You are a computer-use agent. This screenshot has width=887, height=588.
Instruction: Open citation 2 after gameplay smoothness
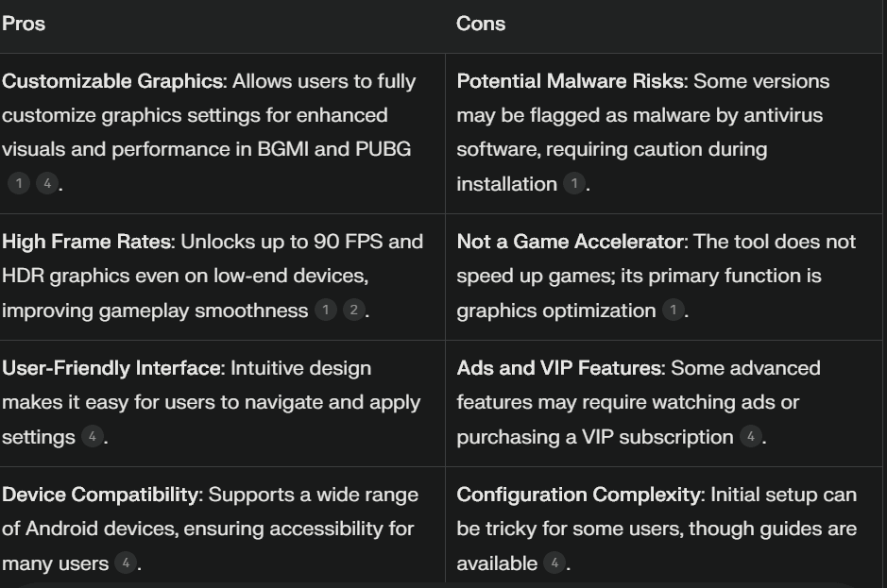click(x=353, y=310)
